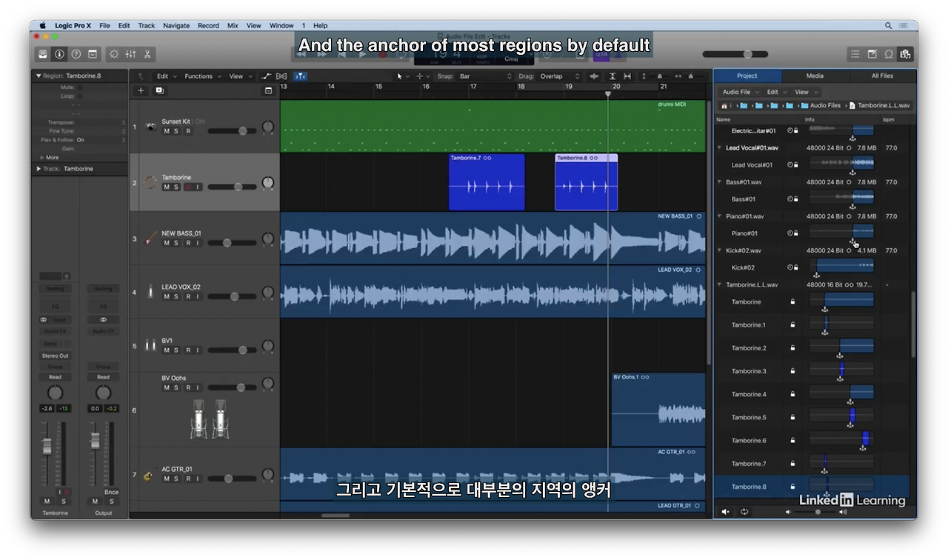Toggle record enable on Tamborine track
948x560 pixels.
[x=187, y=187]
